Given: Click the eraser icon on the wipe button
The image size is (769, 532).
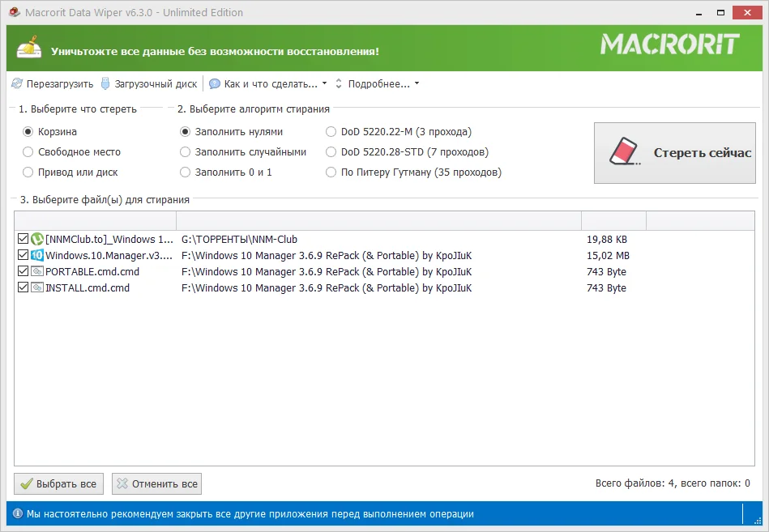Looking at the screenshot, I should pos(624,152).
